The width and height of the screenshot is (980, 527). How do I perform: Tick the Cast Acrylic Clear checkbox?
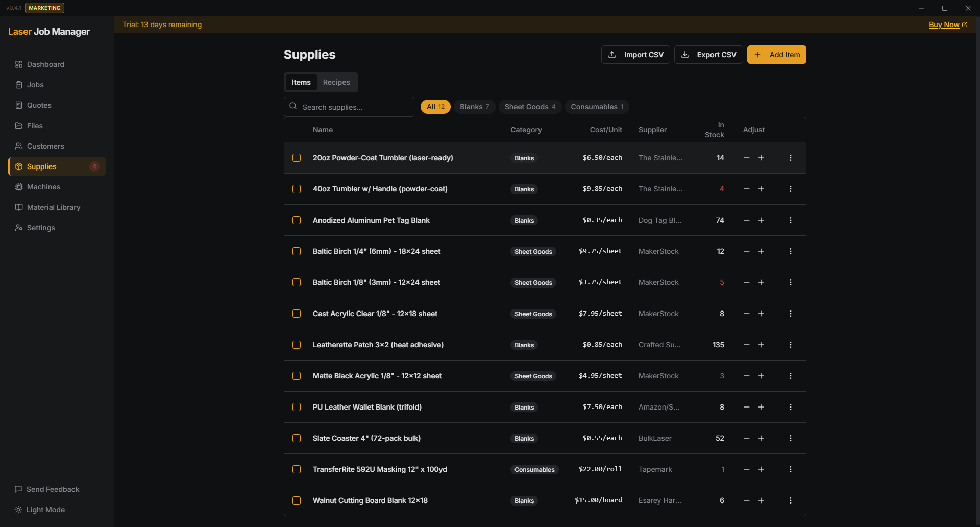coord(297,314)
